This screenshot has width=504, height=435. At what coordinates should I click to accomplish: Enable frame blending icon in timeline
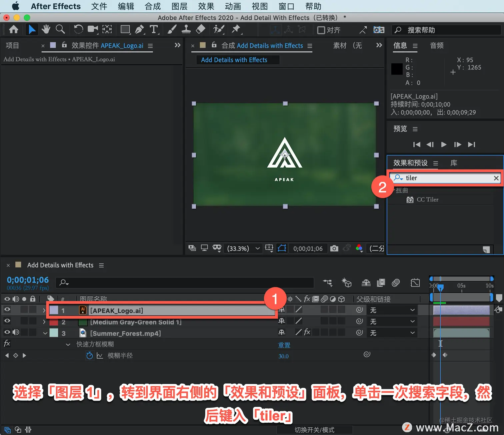click(x=381, y=283)
